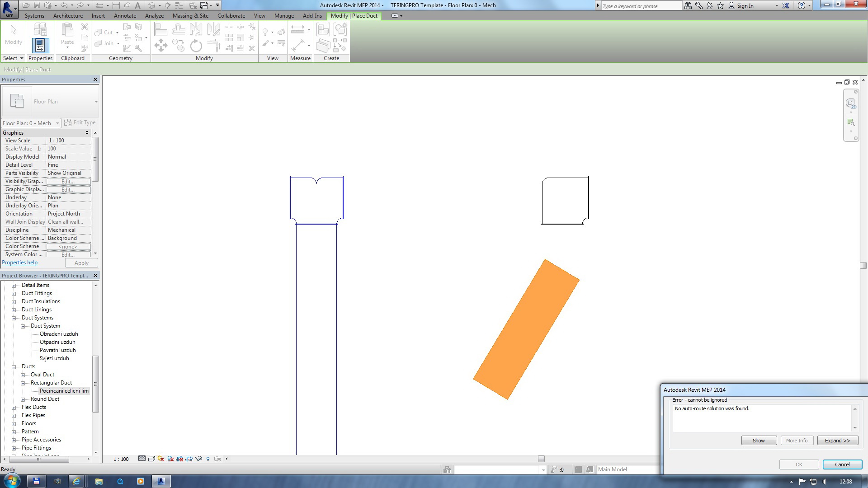Screen dimensions: 868x488
Task: Collapse the Duct Systems tree node
Action: pos(14,318)
